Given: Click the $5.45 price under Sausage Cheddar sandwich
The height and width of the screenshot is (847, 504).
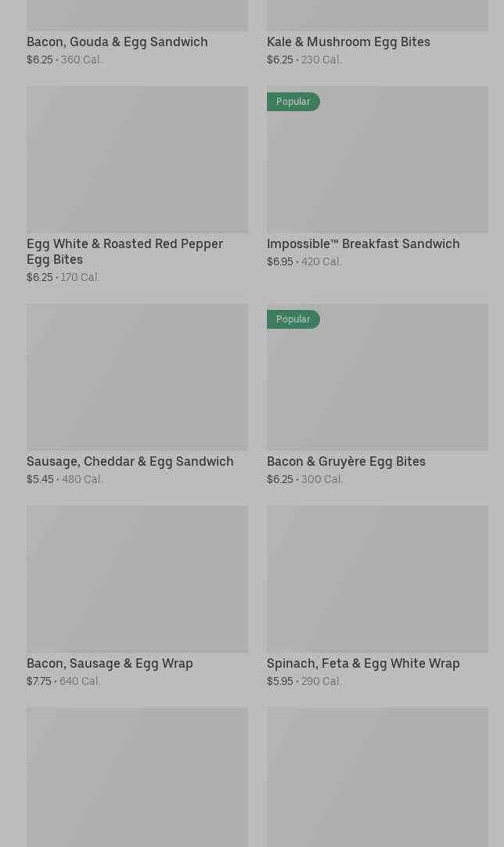Looking at the screenshot, I should coord(40,479).
